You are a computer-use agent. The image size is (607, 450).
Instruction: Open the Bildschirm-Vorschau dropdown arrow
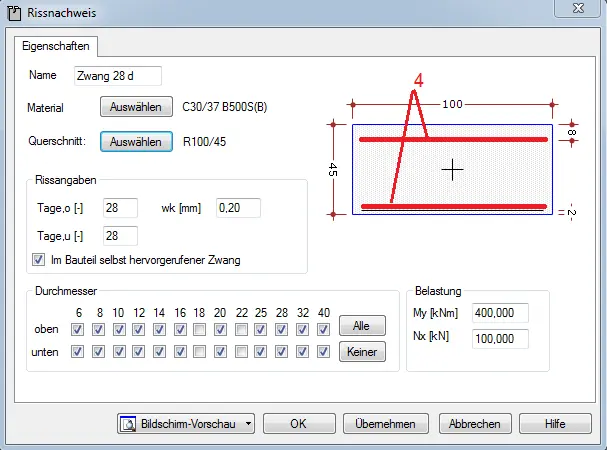pos(248,424)
